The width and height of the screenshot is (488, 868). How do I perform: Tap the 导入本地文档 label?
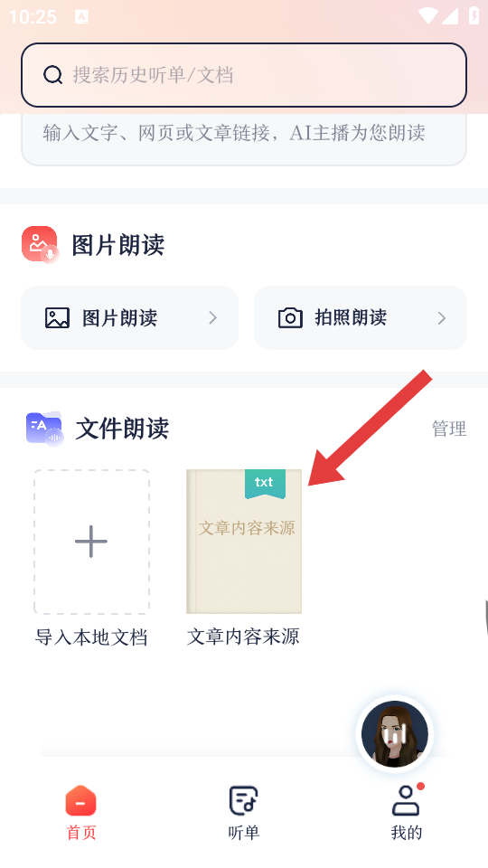click(91, 637)
